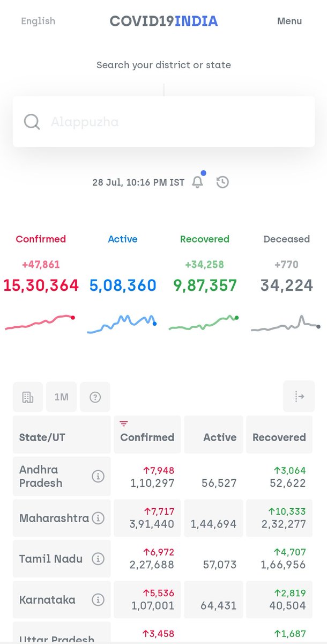
Task: Click Karnataka active value 64,431
Action: [x=218, y=605]
